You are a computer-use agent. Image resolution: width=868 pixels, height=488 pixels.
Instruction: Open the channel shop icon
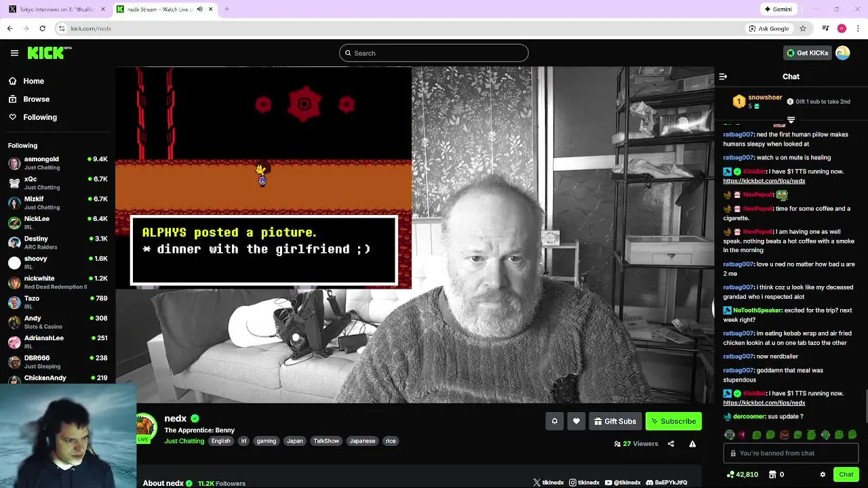tap(771, 474)
